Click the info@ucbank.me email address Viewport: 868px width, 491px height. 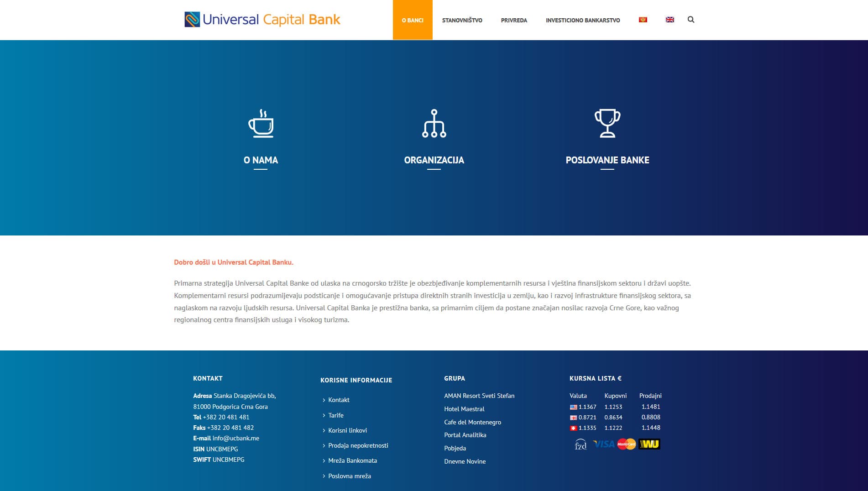235,438
